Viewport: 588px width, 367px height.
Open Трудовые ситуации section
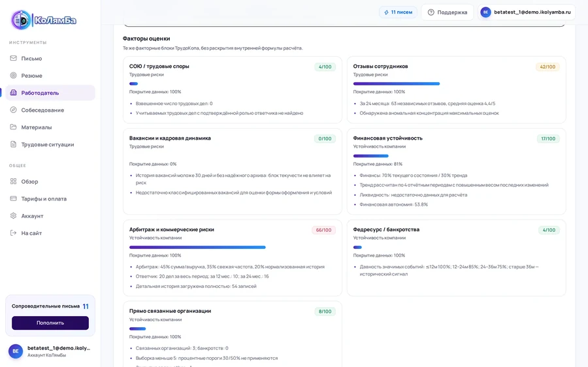click(x=50, y=144)
